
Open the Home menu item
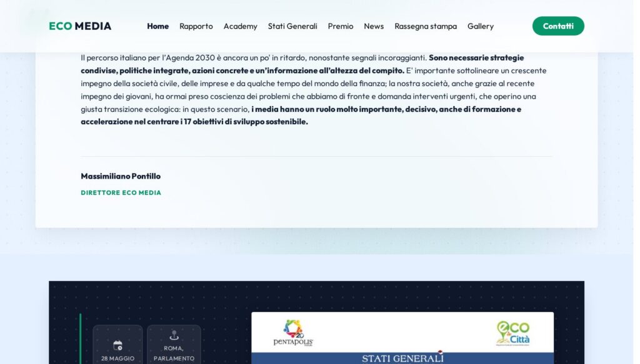(x=158, y=26)
